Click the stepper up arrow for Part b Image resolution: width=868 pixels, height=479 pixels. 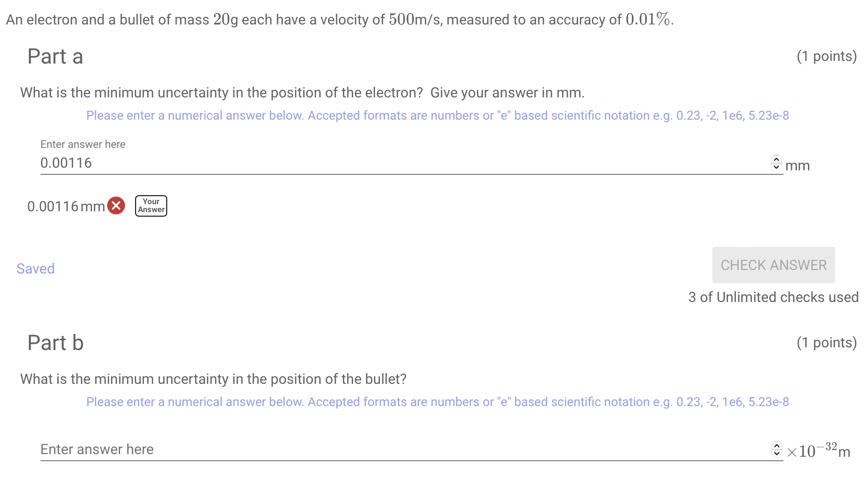[x=777, y=447]
